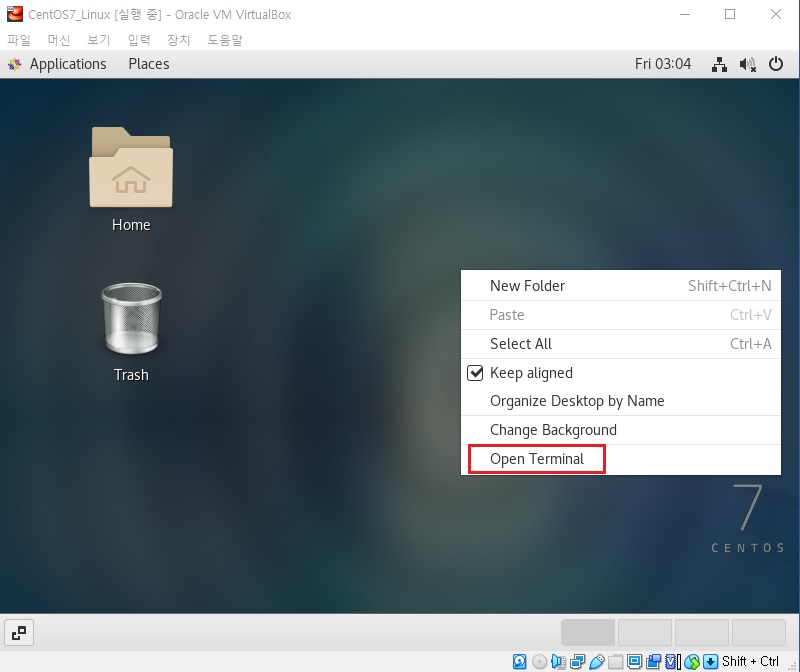The image size is (800, 672).
Task: Open the 장치 menu in VirtualBox
Action: tap(179, 40)
